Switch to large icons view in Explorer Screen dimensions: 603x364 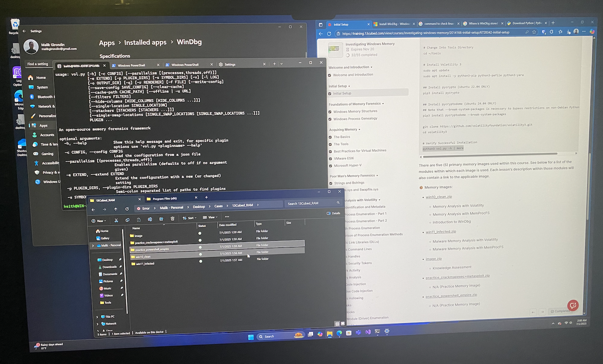pyautogui.click(x=343, y=324)
